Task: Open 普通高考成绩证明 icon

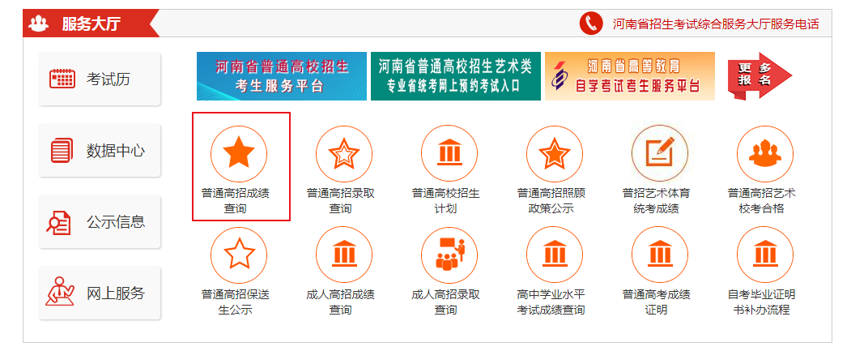Action: click(x=660, y=255)
